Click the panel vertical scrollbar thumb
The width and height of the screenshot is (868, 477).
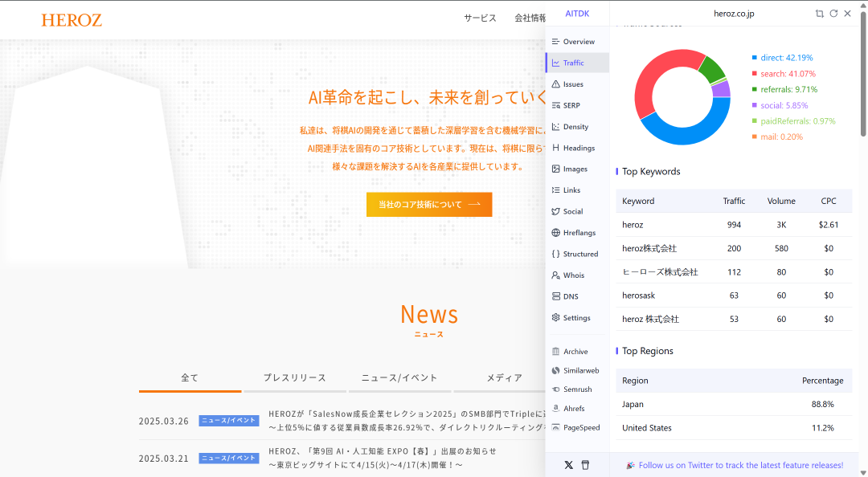tap(863, 72)
